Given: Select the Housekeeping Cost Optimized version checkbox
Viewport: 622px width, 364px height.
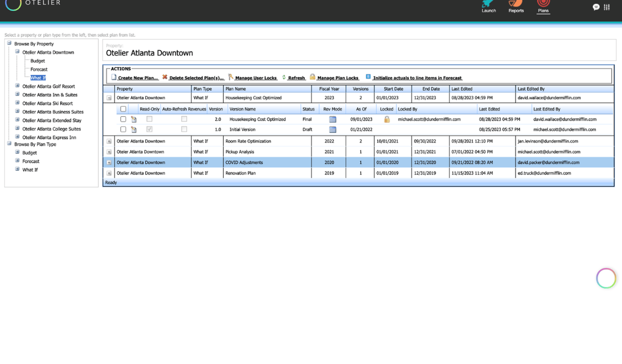Looking at the screenshot, I should point(123,119).
